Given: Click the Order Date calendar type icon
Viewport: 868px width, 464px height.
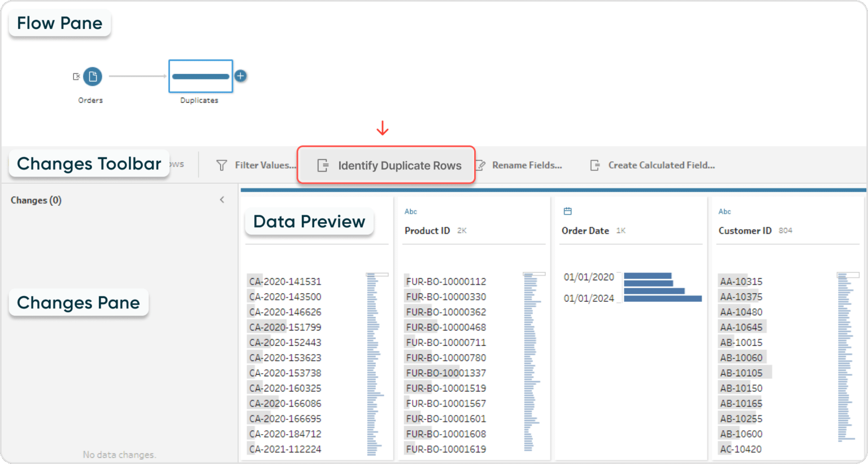Looking at the screenshot, I should 568,211.
